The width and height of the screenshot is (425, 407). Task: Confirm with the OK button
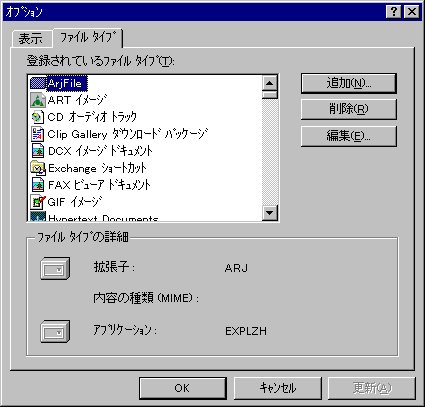tap(183, 388)
